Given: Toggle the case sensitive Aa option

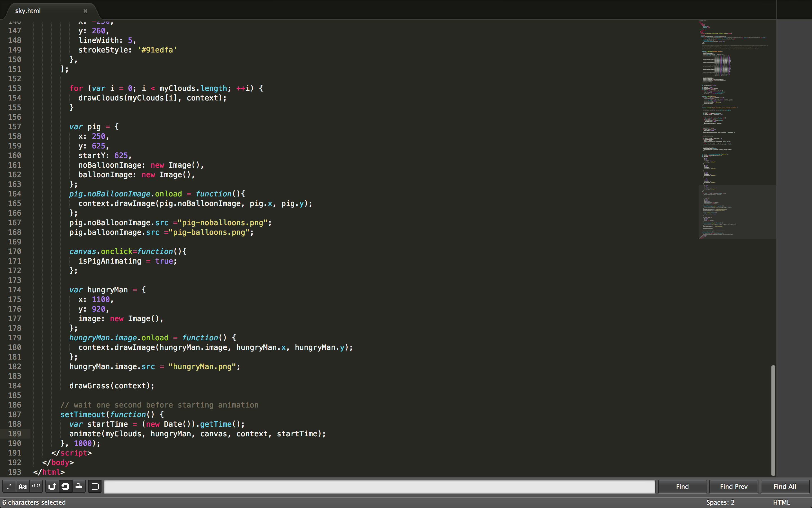Looking at the screenshot, I should click(x=23, y=486).
